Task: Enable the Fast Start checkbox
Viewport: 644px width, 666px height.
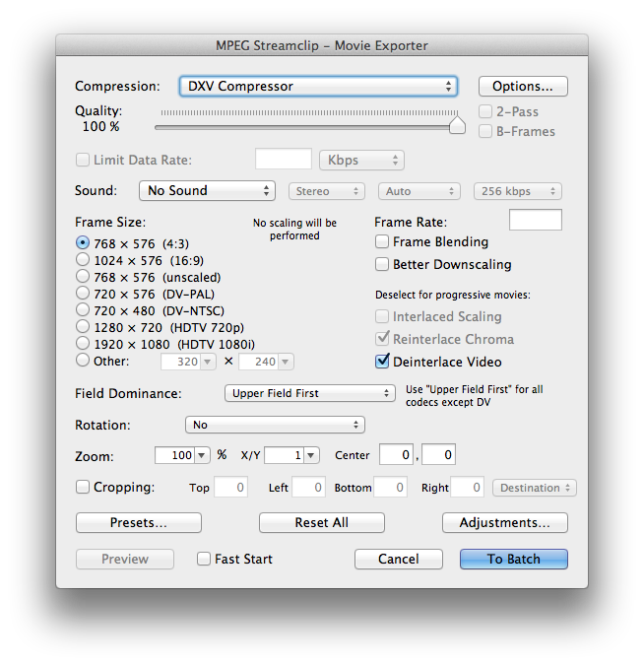Action: (x=204, y=559)
